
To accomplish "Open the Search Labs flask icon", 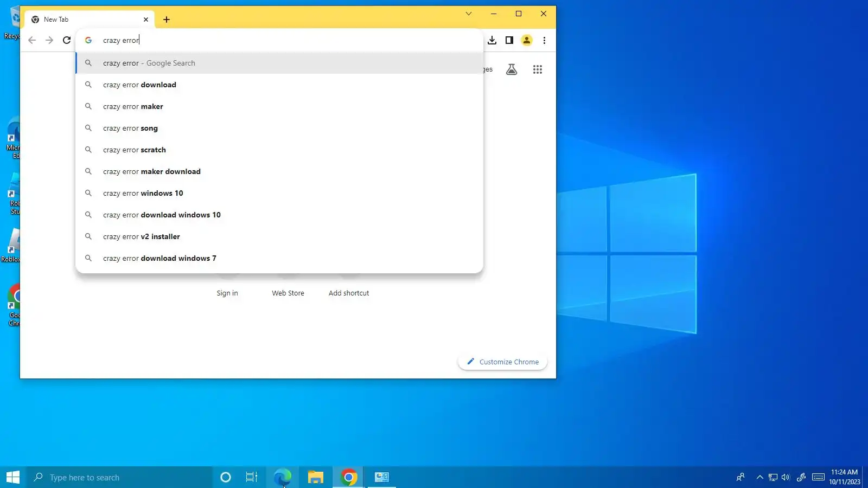I will (x=512, y=69).
